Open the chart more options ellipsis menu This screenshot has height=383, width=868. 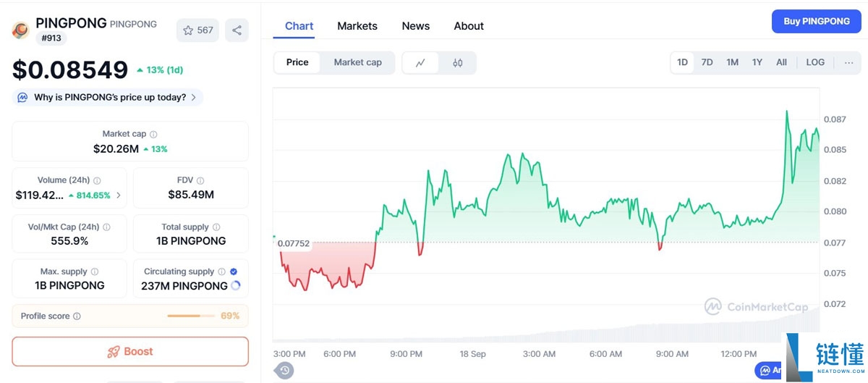coord(849,62)
